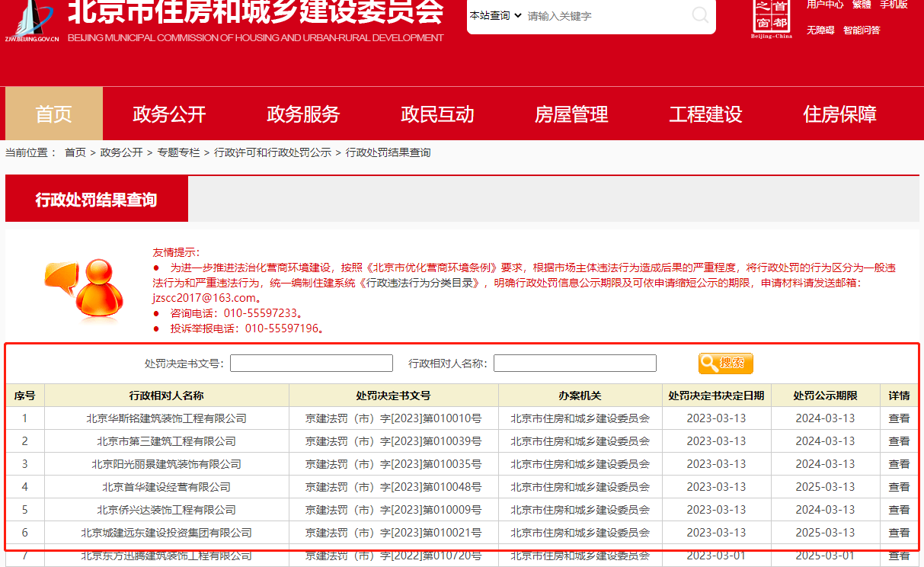View details for 北京首华建设经营有限公司
924x567 pixels.
tap(899, 487)
